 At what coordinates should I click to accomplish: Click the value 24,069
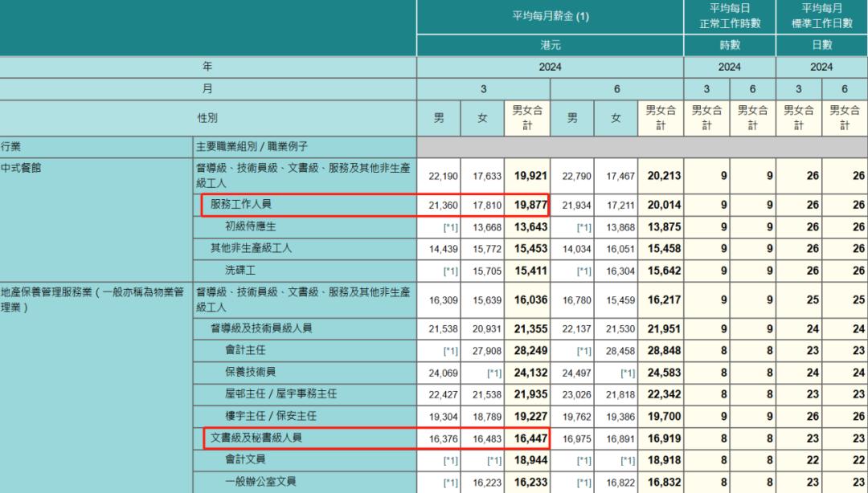click(444, 373)
